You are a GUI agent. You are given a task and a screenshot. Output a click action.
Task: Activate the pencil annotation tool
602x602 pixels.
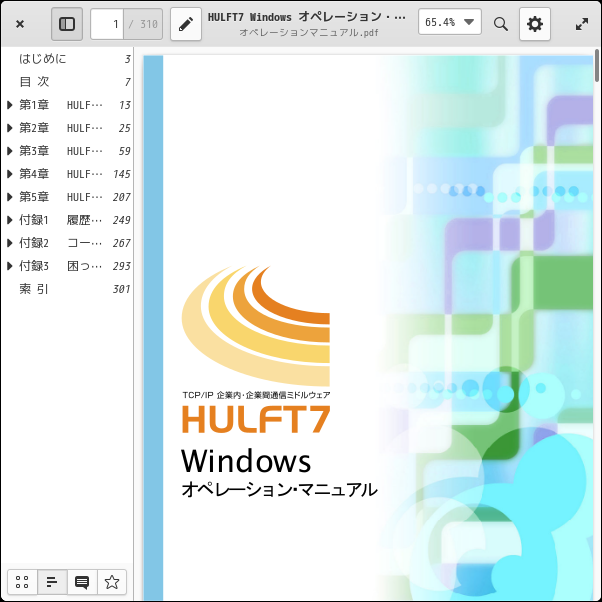(186, 24)
